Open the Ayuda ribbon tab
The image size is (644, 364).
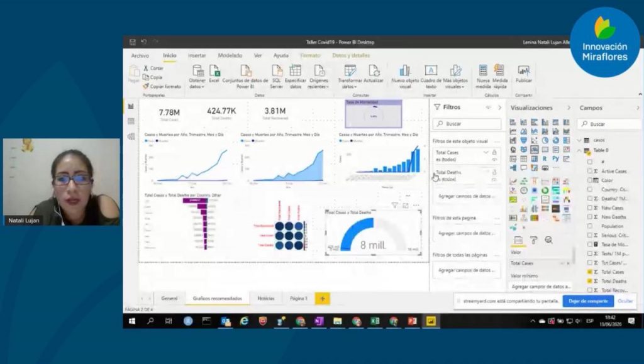[281, 55]
